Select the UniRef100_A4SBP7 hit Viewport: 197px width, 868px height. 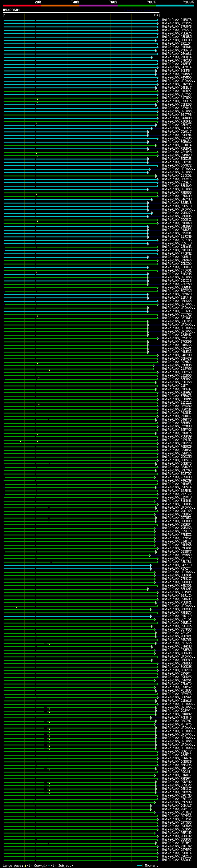(x=177, y=91)
